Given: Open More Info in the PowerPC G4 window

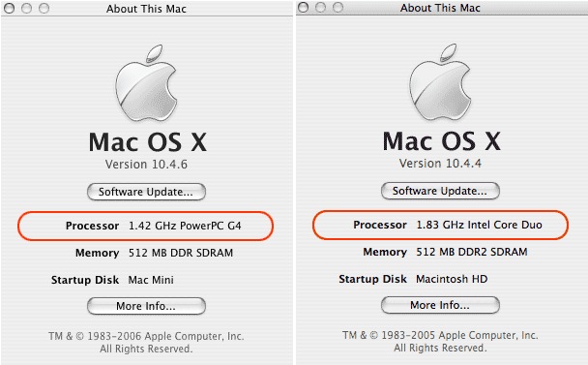Looking at the screenshot, I should 146,306.
